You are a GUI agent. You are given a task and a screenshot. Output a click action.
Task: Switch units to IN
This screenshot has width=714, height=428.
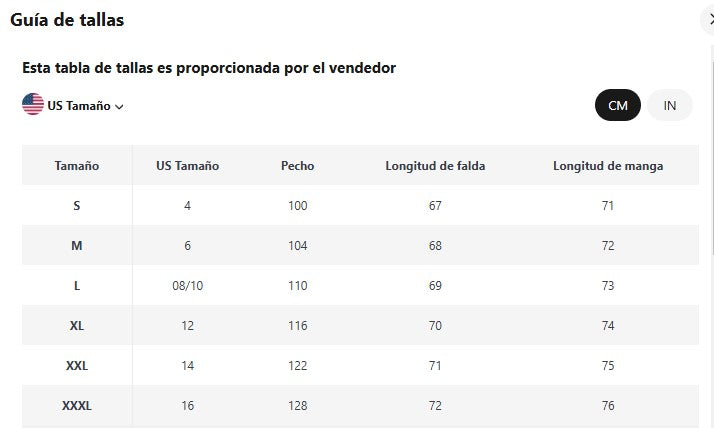[x=669, y=105]
